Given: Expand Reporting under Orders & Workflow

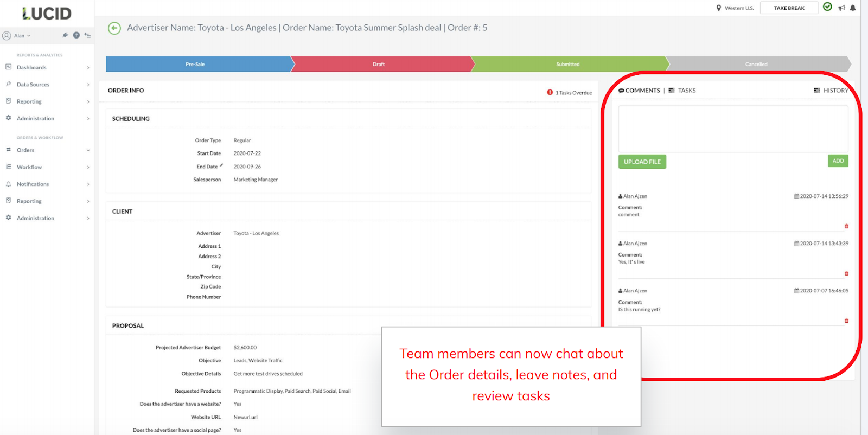Looking at the screenshot, I should 88,201.
